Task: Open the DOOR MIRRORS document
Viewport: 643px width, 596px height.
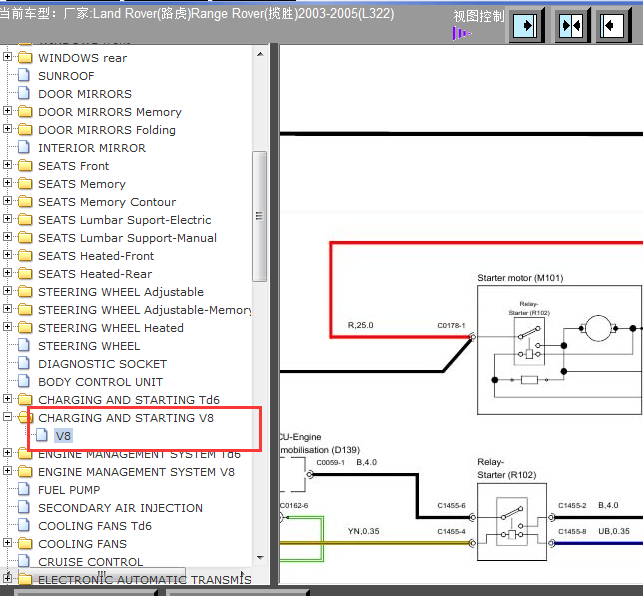Action: (85, 94)
